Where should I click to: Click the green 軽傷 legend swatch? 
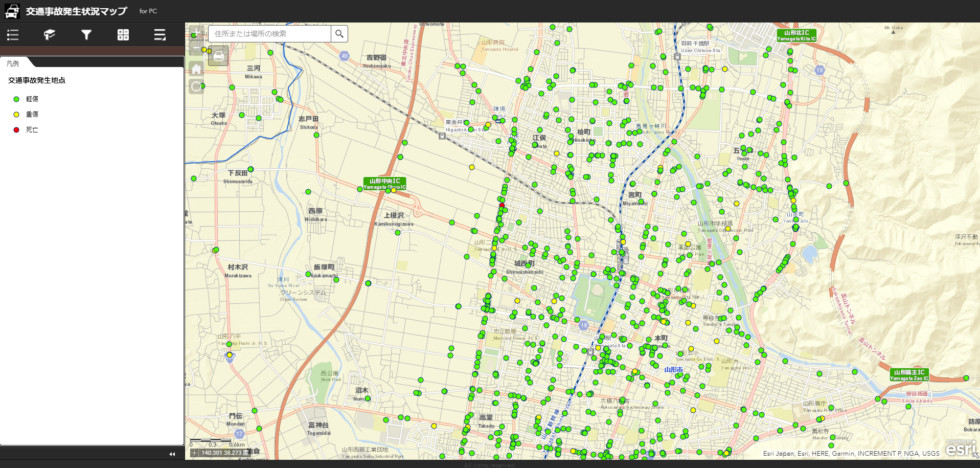pyautogui.click(x=16, y=99)
